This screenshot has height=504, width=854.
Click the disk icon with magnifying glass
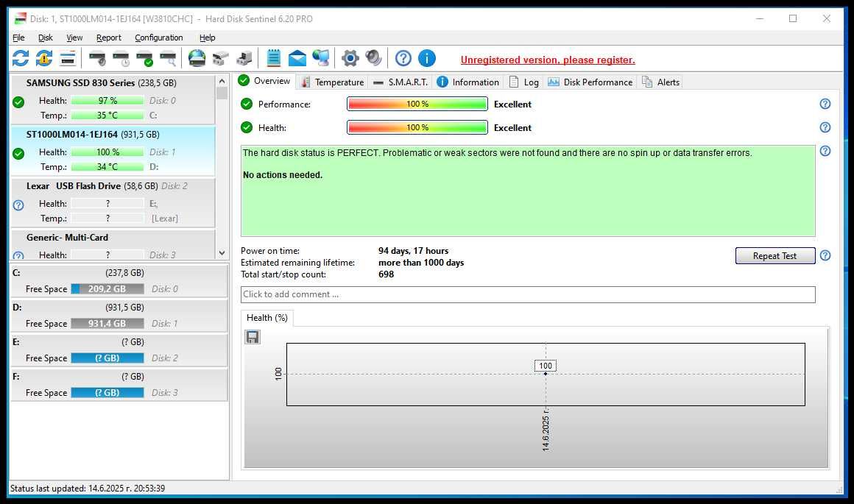(168, 58)
